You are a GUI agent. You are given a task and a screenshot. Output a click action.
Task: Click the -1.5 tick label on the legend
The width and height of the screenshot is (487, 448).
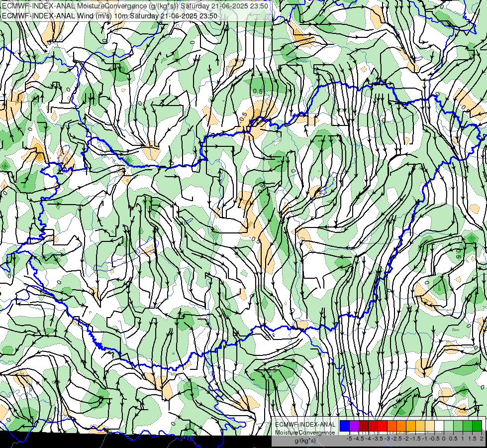click(415, 439)
